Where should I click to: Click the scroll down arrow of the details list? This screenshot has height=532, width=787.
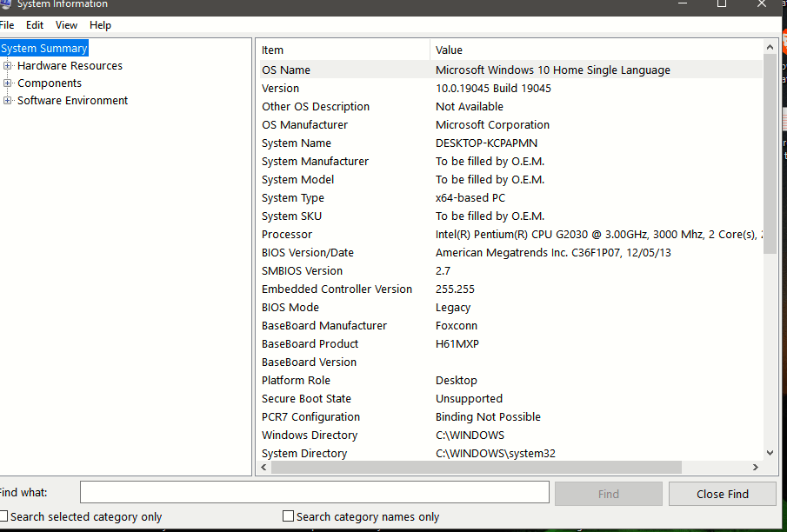[770, 453]
